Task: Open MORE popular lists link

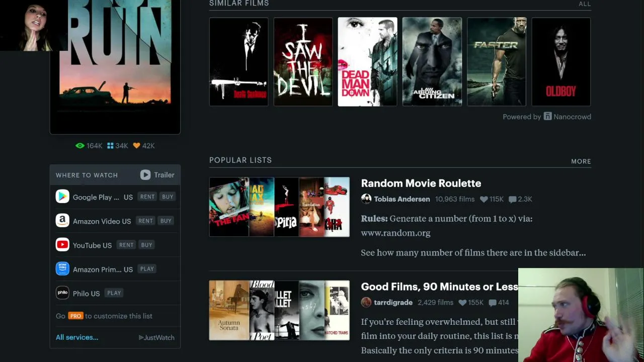Action: (x=581, y=161)
